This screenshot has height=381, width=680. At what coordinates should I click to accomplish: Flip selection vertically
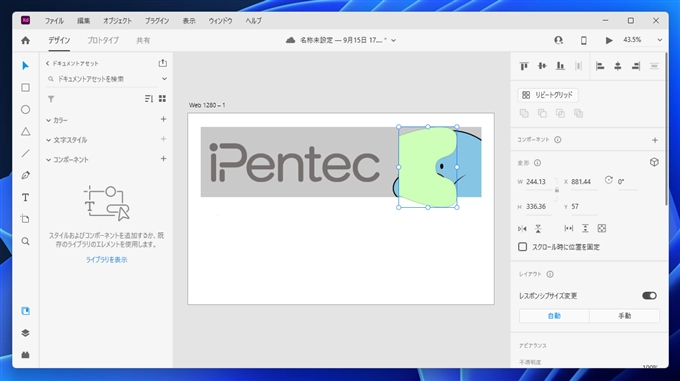click(538, 228)
